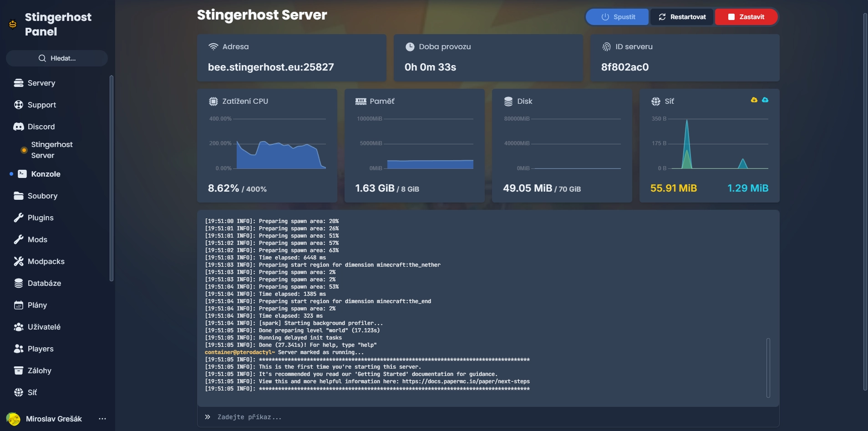Click the 'Server marked as running...' console line
This screenshot has width=868, height=431.
pyautogui.click(x=284, y=352)
